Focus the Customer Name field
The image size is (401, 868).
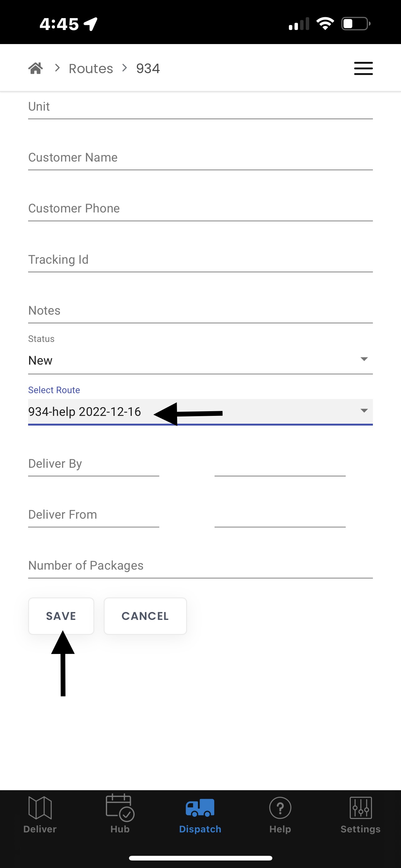point(200,158)
